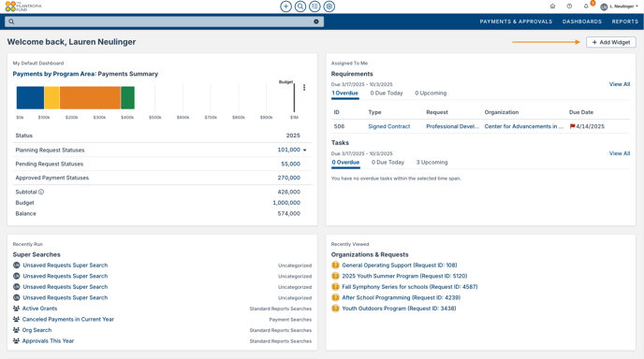This screenshot has height=359, width=644.
Task: Click the Subtotal info icon
Action: [x=41, y=192]
